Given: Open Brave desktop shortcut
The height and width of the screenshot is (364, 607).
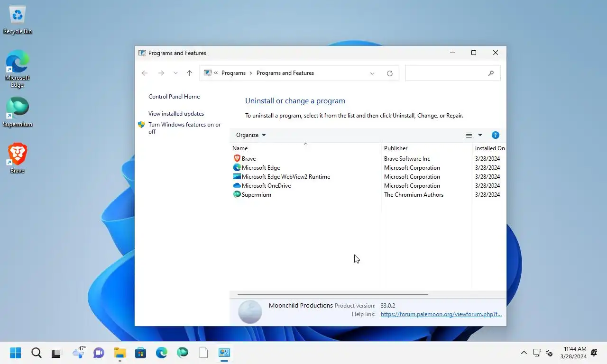Looking at the screenshot, I should pos(18,158).
